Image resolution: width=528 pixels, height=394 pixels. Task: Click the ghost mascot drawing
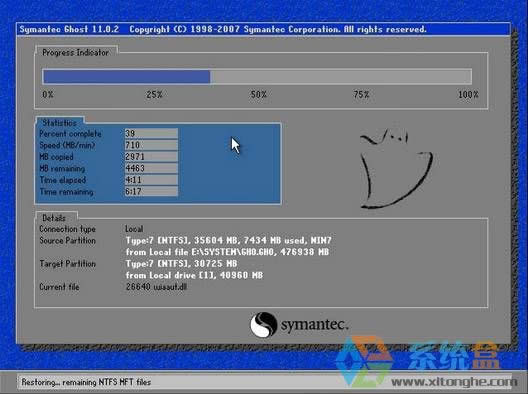pos(396,168)
